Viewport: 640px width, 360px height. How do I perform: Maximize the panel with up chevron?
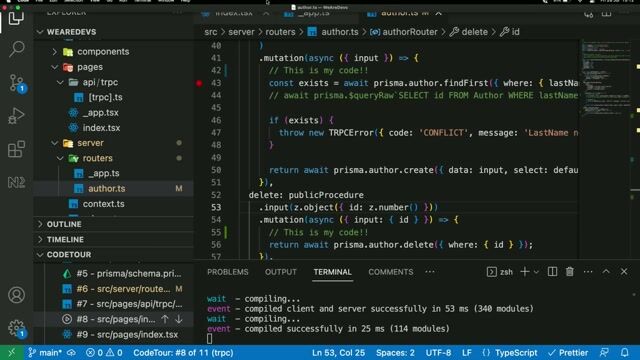tap(606, 272)
